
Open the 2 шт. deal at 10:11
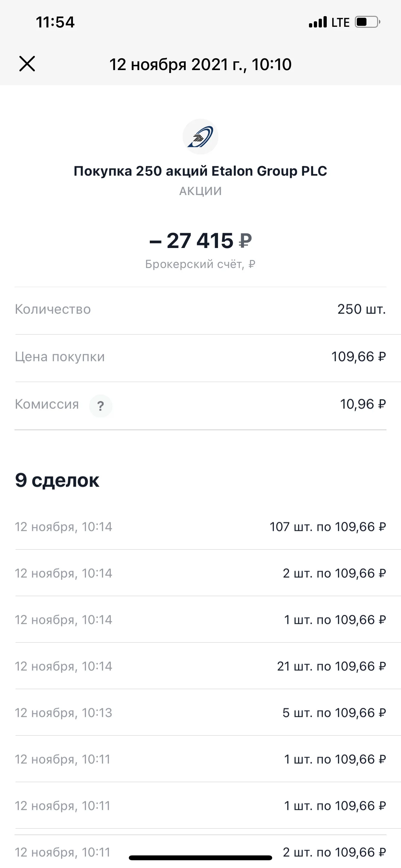coord(200,850)
